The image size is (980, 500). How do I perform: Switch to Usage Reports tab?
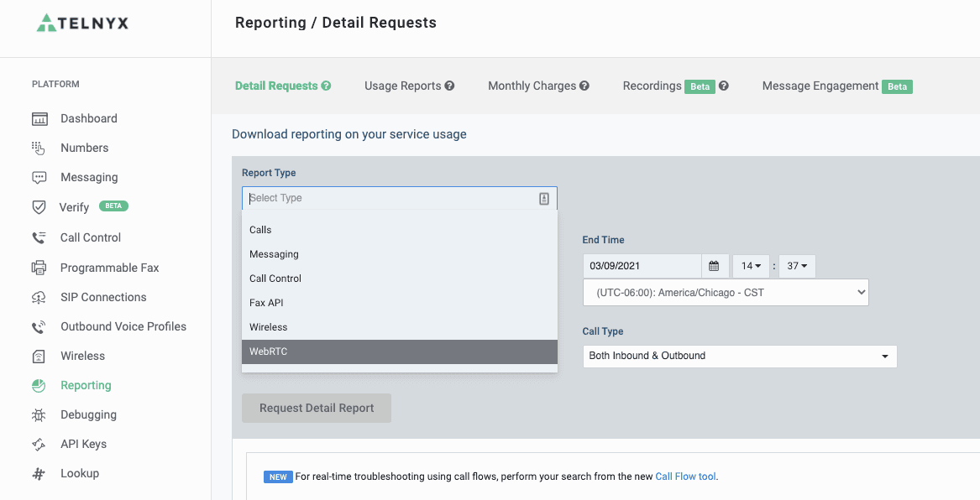point(403,86)
